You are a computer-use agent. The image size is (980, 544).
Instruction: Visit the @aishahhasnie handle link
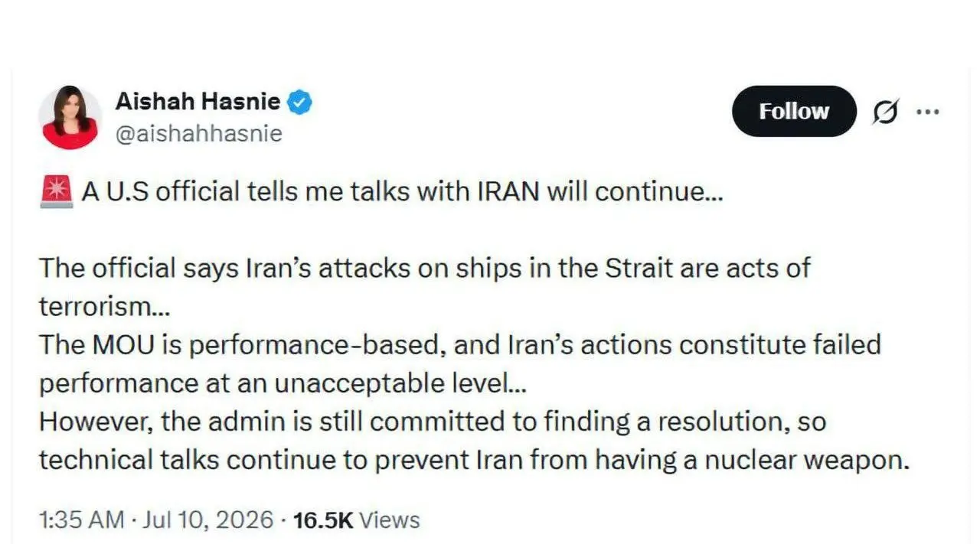point(198,134)
